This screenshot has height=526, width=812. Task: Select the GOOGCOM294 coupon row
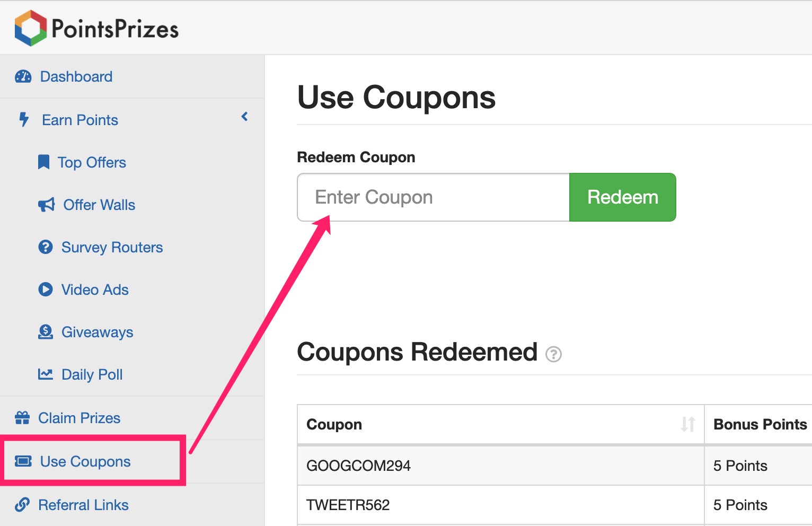coord(358,466)
